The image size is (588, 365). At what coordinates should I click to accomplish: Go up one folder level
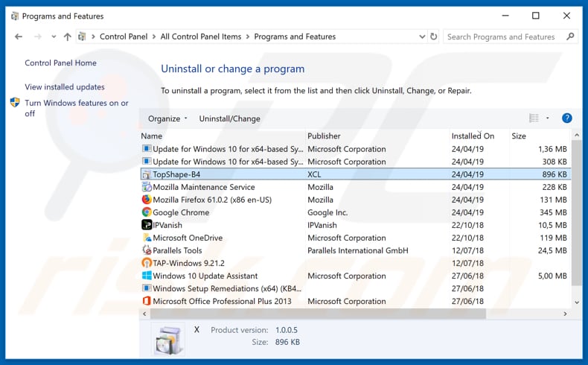(68, 36)
